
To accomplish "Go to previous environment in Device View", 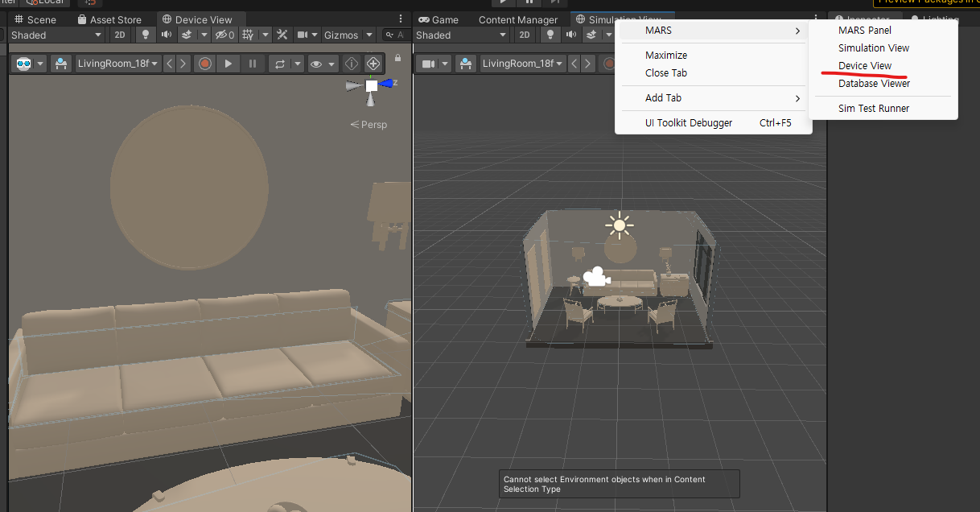I will pos(170,64).
